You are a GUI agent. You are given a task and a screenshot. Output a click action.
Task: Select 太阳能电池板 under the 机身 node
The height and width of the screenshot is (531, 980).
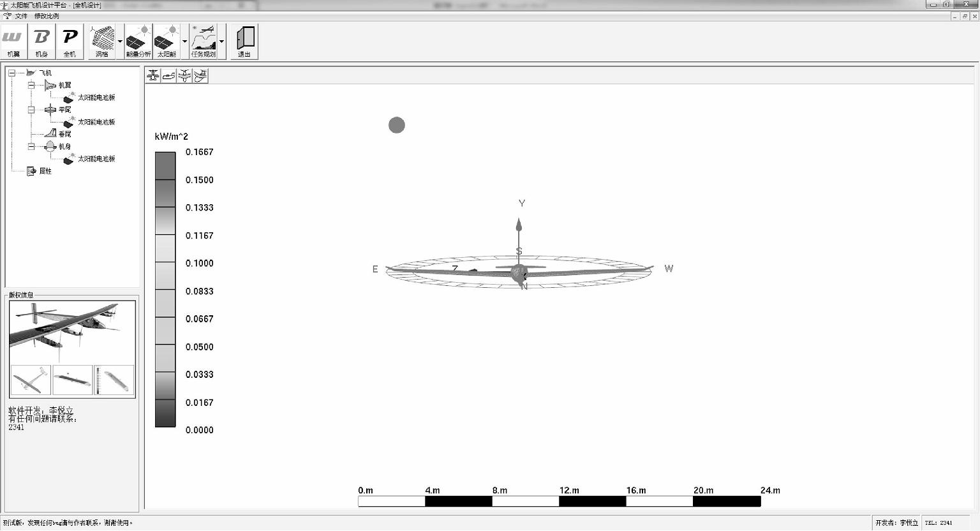[x=96, y=158]
